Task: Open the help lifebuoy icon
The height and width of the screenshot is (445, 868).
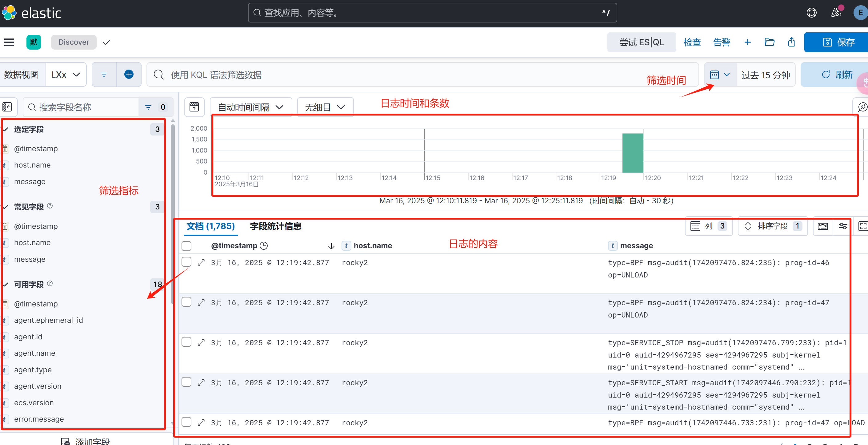Action: coord(811,13)
